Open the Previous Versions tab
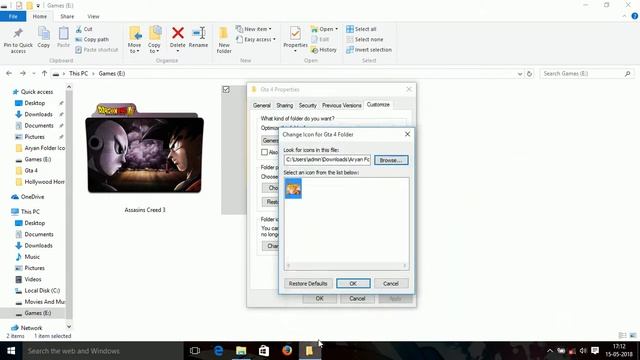Viewport: 640px width, 360px height. 342,105
